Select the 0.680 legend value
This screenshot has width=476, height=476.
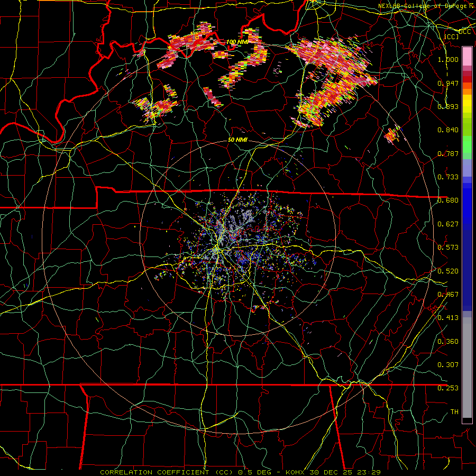pyautogui.click(x=448, y=200)
